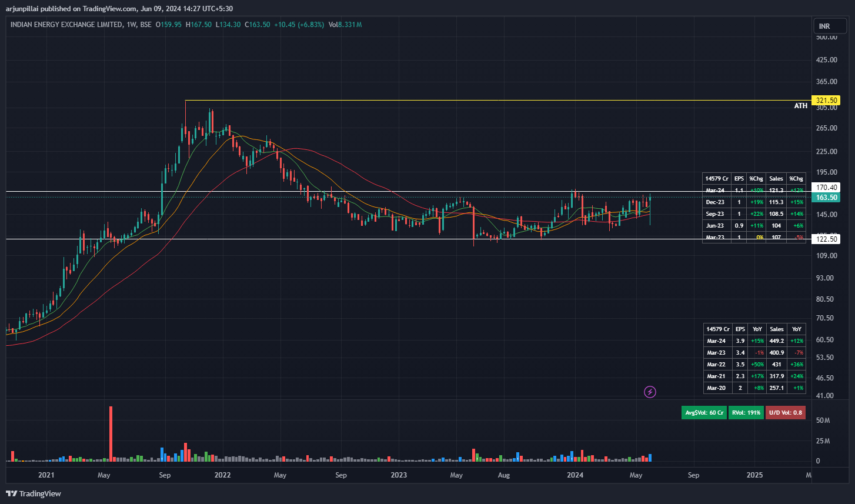Click the 2025 time axis label
855x504 pixels.
pos(754,475)
